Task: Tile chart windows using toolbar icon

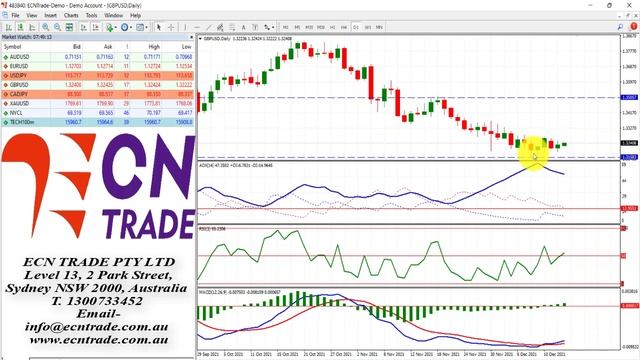Action: coord(69,27)
